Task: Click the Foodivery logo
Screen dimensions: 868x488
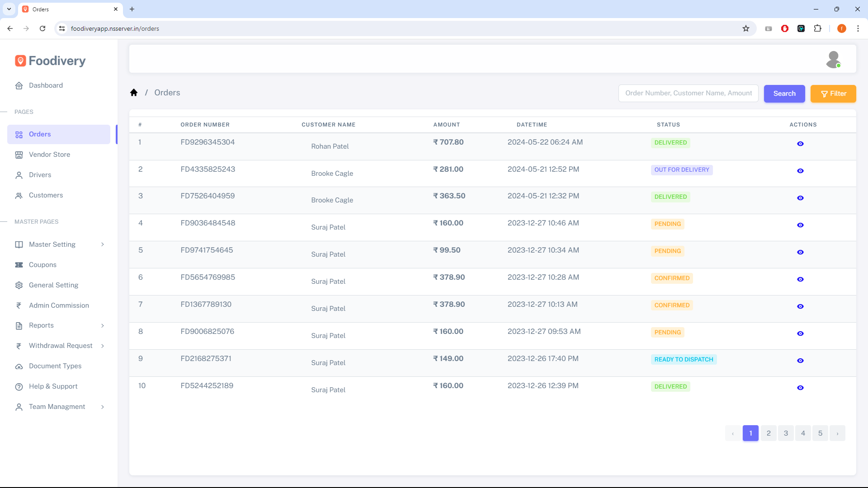Action: (x=50, y=61)
